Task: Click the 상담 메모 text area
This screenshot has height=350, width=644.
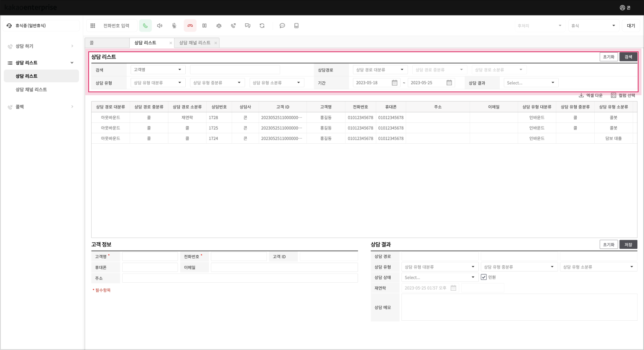Action: (x=519, y=307)
